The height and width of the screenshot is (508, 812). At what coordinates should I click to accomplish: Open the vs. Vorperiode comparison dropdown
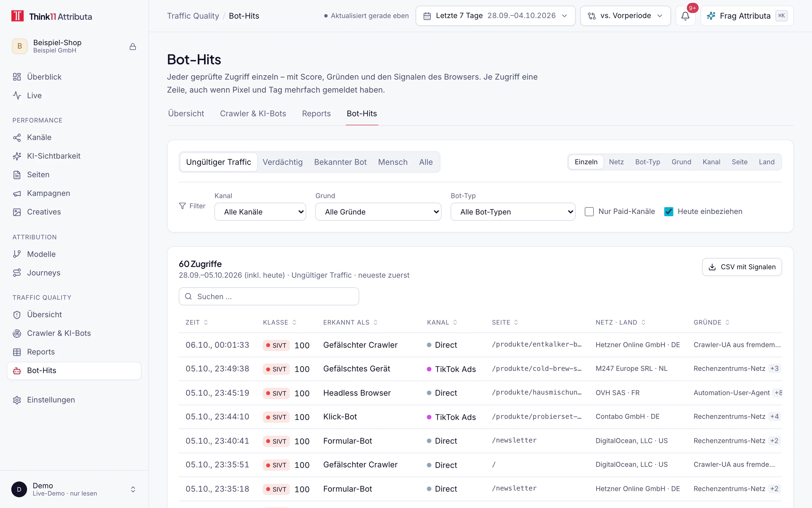[x=625, y=16]
